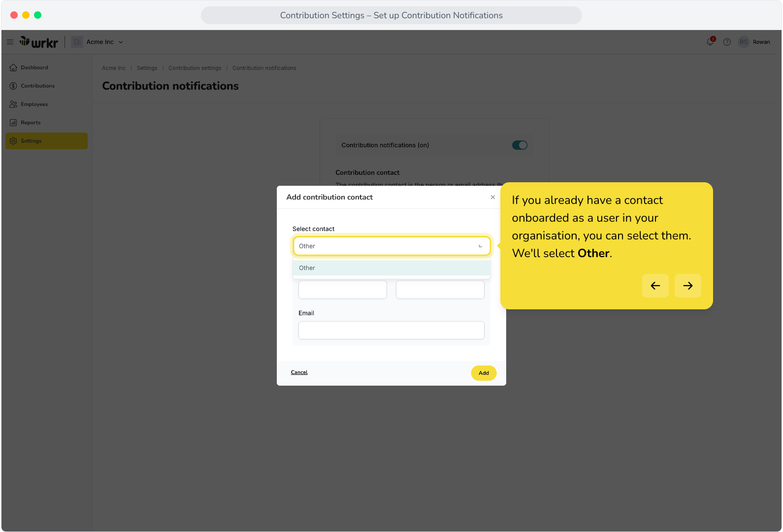Click the Contribution settings breadcrumb
Screen dimensions: 783x532
[x=195, y=68]
